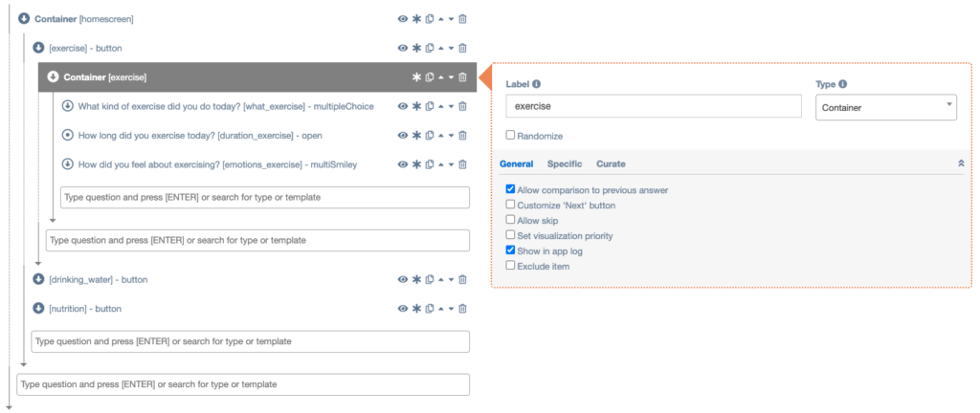
Task: Check the Allow skip option
Action: point(511,220)
